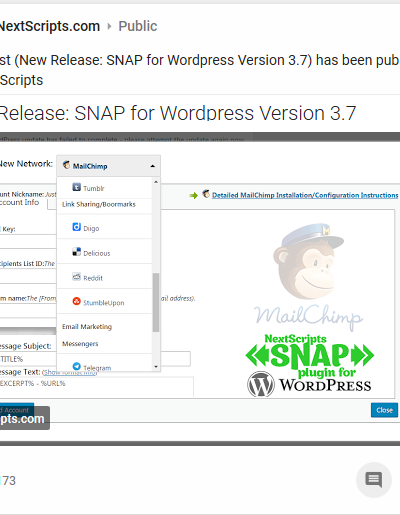The width and height of the screenshot is (400, 515).
Task: Select the StumbleUpon icon in list
Action: pyautogui.click(x=77, y=301)
